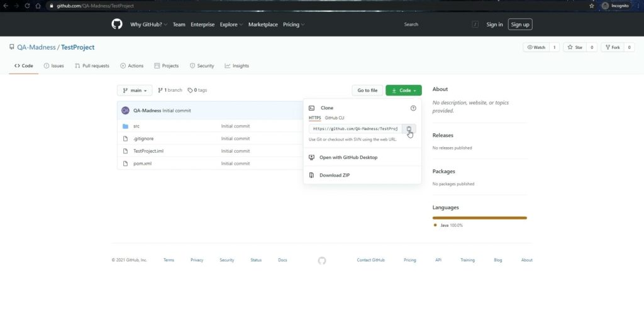Screen dimensions: 644x318
Task: Click the 1 branch link
Action: [170, 90]
